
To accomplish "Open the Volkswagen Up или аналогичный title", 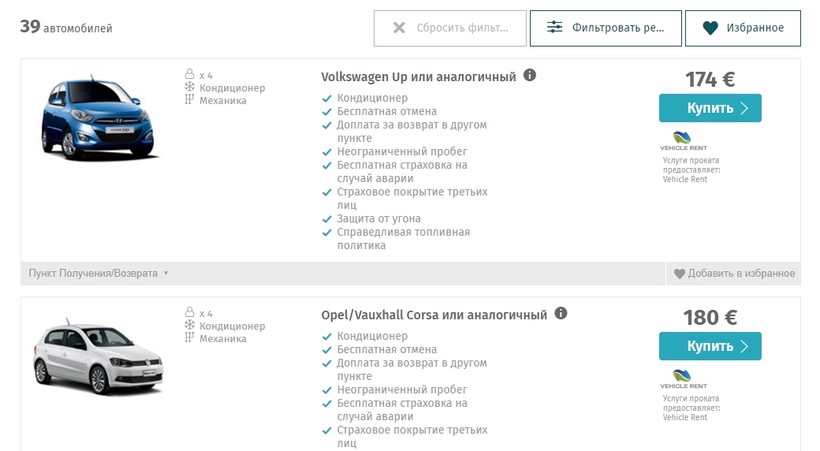I will (418, 76).
